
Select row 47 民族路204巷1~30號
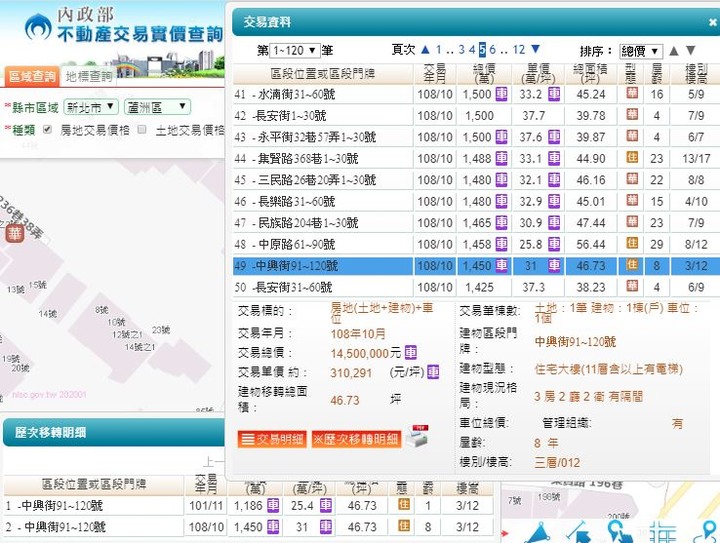click(476, 223)
